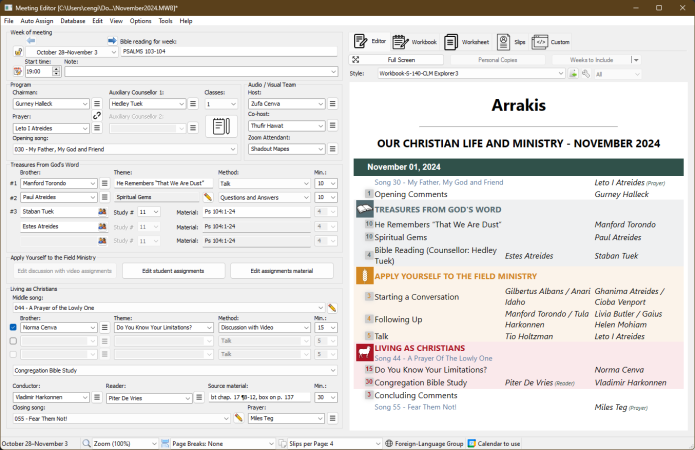
Task: Click the Note input field
Action: pyautogui.click(x=201, y=71)
